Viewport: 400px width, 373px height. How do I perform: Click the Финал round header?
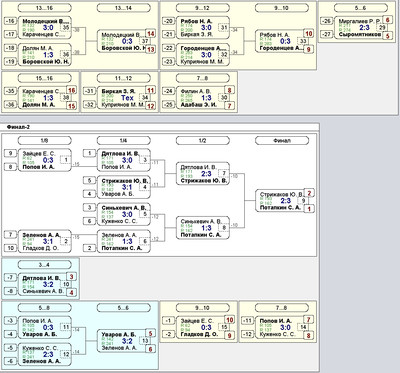click(282, 140)
